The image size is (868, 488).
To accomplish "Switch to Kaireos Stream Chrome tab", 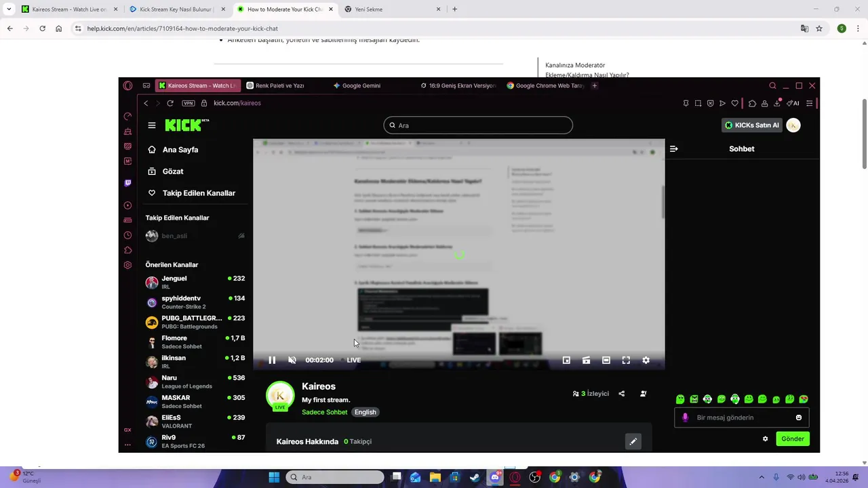I will coord(68,9).
